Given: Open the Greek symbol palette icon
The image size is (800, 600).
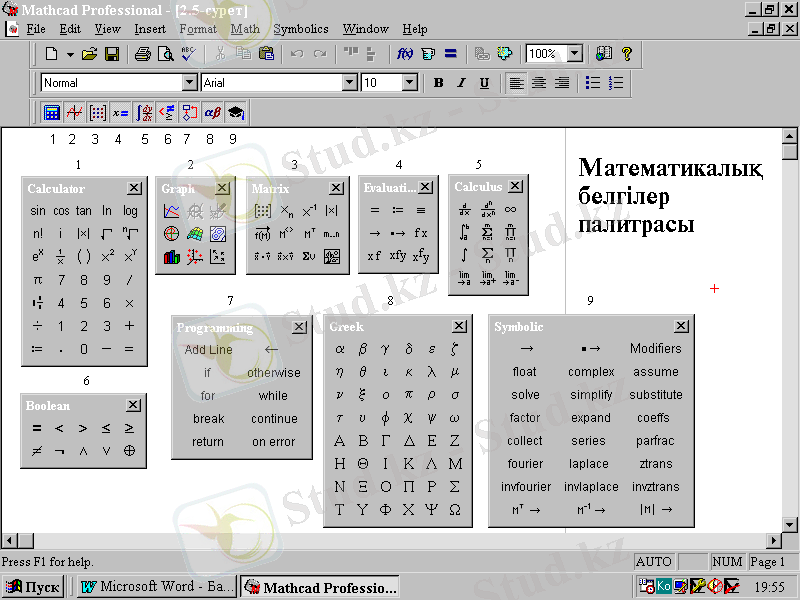Looking at the screenshot, I should coord(212,113).
